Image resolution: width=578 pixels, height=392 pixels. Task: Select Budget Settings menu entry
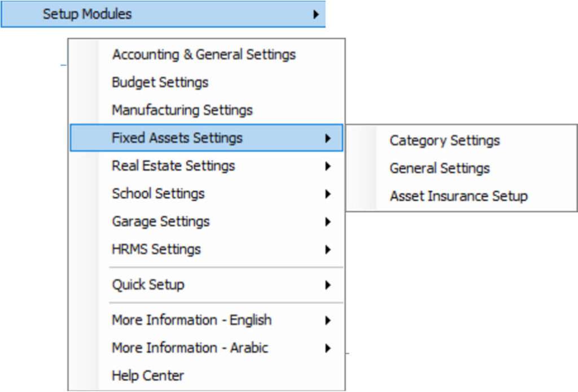(x=160, y=82)
